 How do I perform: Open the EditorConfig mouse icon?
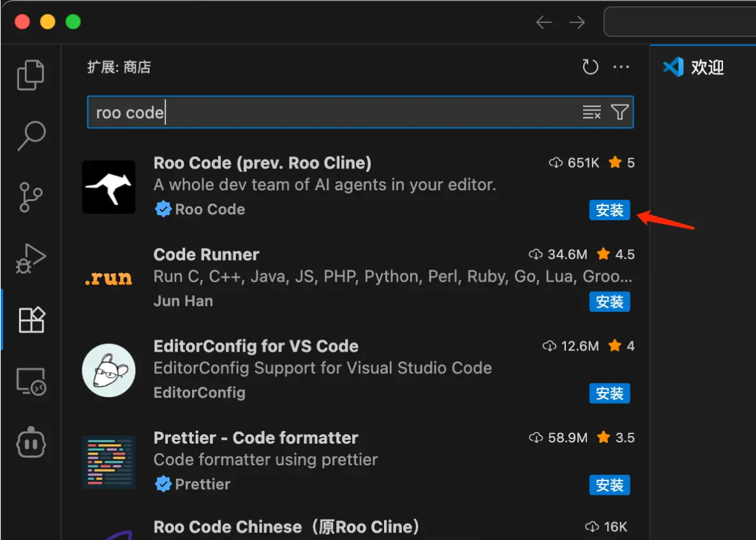coord(108,370)
